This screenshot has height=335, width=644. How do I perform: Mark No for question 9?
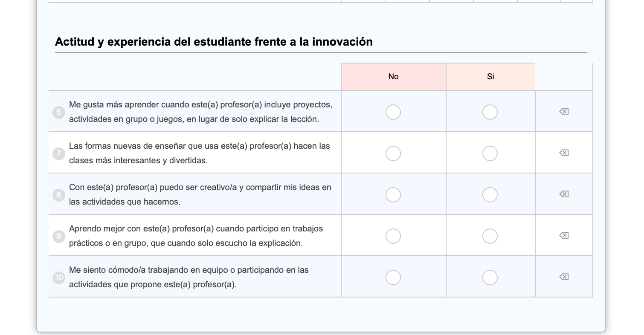click(x=393, y=236)
